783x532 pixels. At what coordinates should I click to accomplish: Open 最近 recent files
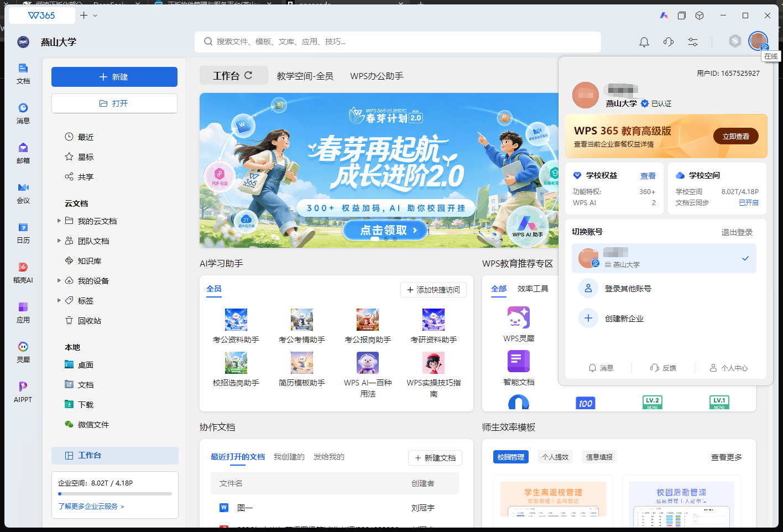click(x=79, y=137)
